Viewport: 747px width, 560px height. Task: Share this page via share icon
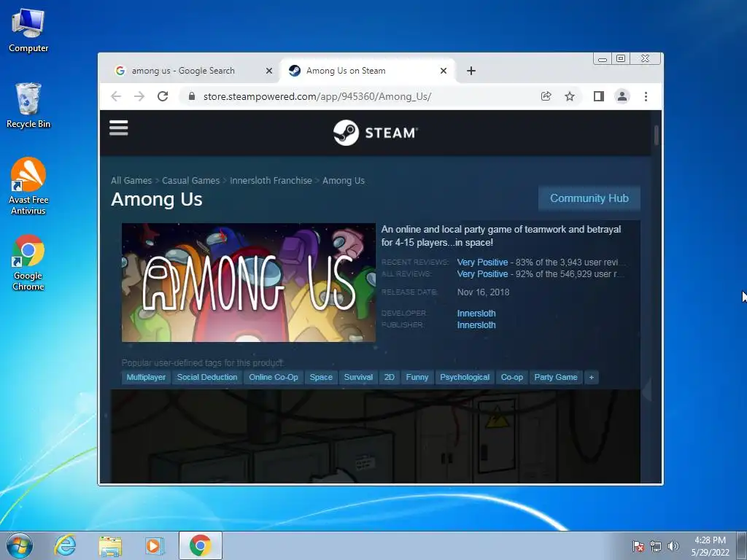pyautogui.click(x=546, y=96)
